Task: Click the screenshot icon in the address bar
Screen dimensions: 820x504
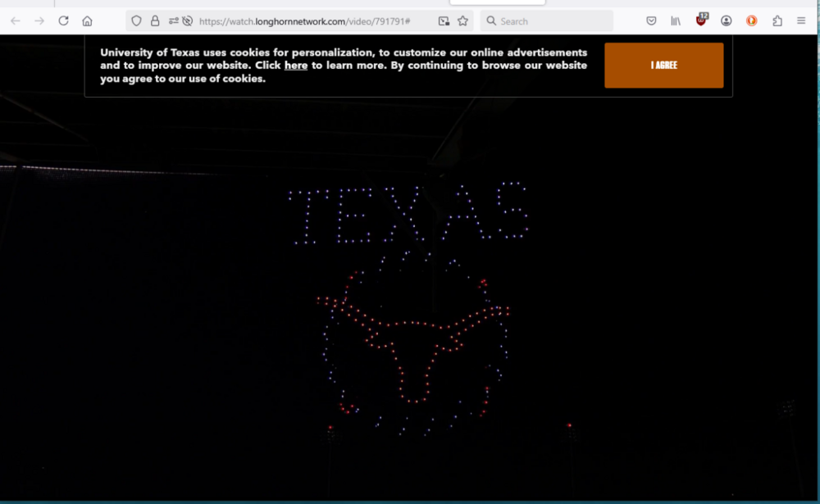Action: pyautogui.click(x=444, y=20)
